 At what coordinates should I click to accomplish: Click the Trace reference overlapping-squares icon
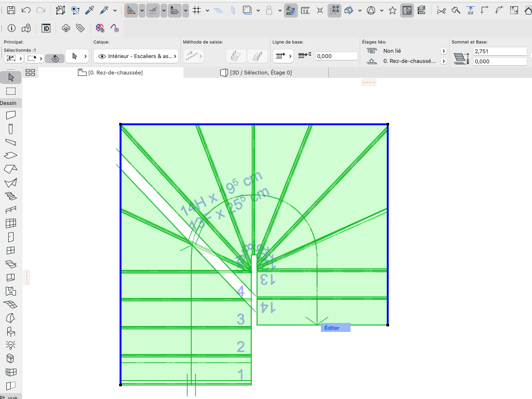click(247, 10)
